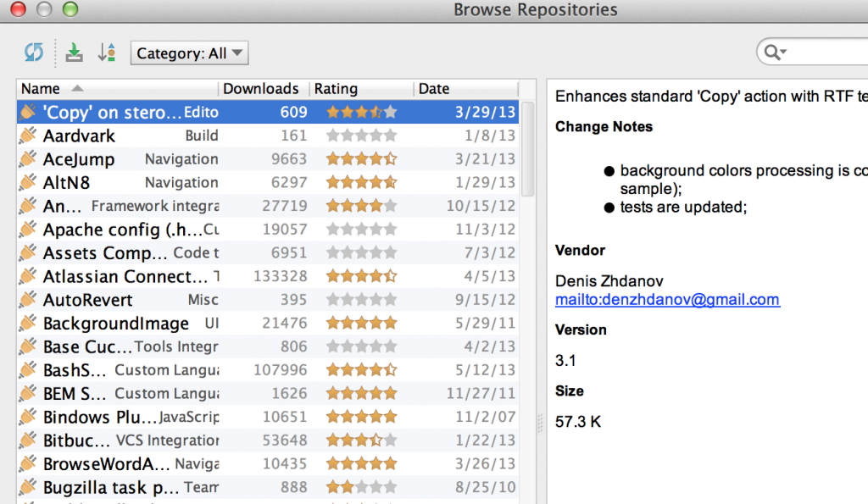Open the Category: All dropdown
The height and width of the screenshot is (504, 868).
click(x=189, y=53)
